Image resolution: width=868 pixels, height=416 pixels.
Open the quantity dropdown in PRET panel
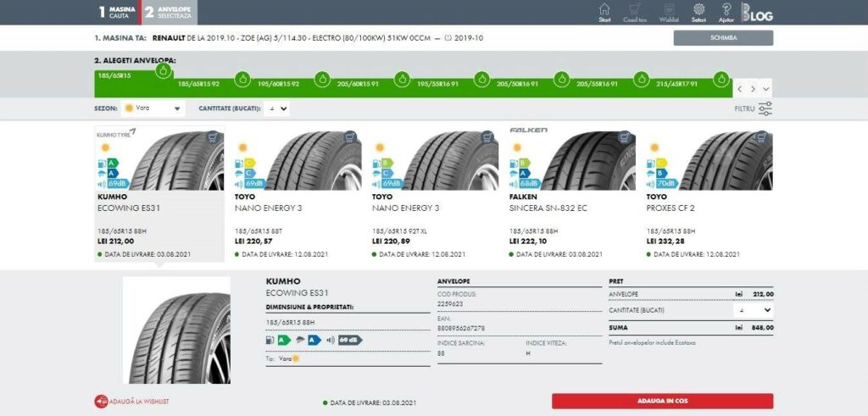coord(754,310)
